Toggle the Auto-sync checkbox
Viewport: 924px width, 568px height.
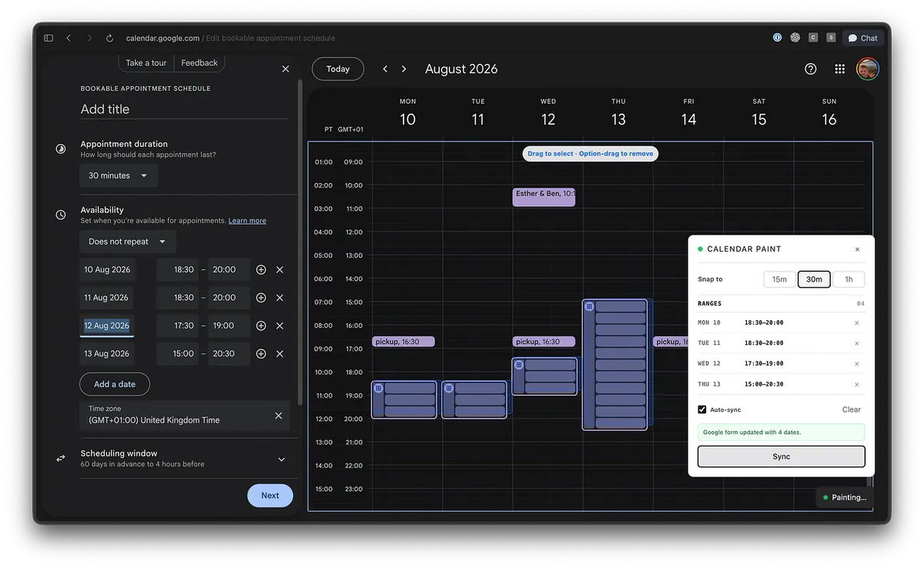pyautogui.click(x=701, y=409)
